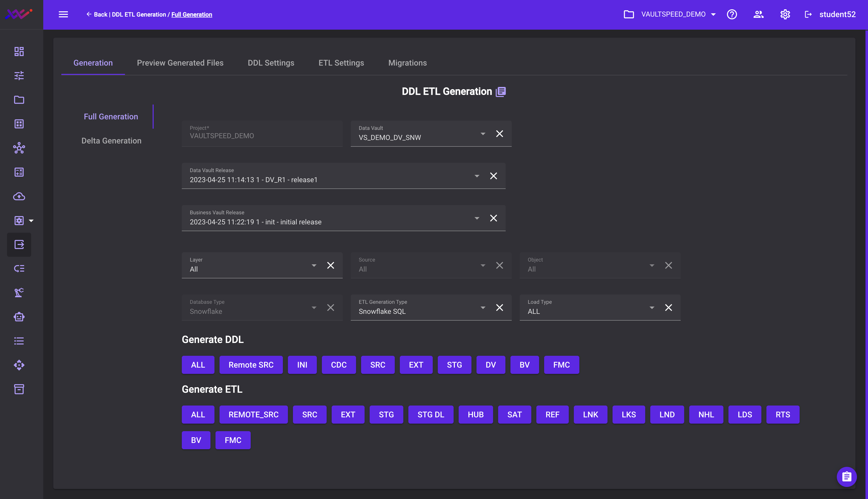The height and width of the screenshot is (499, 868).
Task: Click the network/nodes icon in sidebar
Action: tap(19, 148)
